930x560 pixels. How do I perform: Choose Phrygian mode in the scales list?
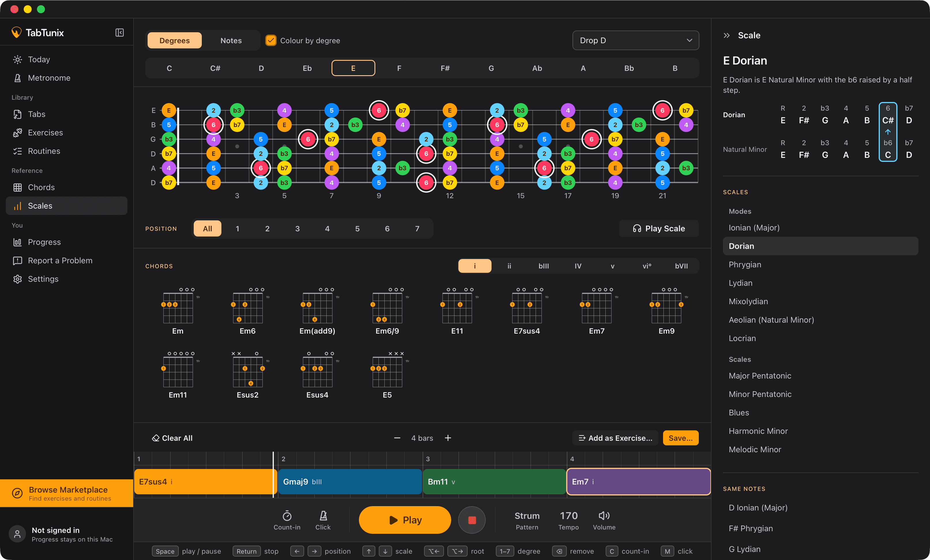point(820,264)
